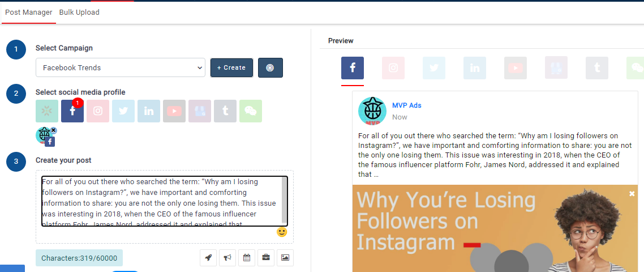
Task: Click the rocket icon below the post box
Action: (x=208, y=258)
